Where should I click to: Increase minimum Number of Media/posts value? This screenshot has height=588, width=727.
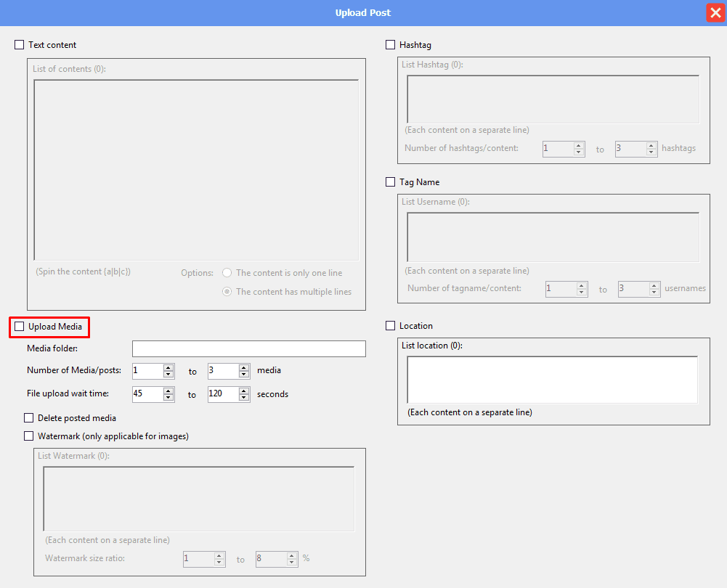[168, 367]
